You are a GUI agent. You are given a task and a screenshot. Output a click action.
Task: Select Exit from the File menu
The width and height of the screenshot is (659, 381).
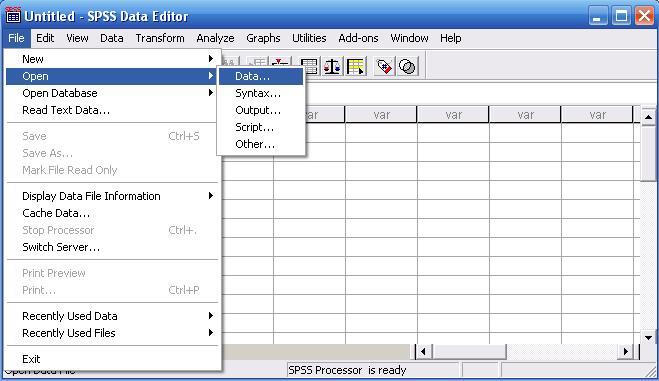(x=112, y=359)
